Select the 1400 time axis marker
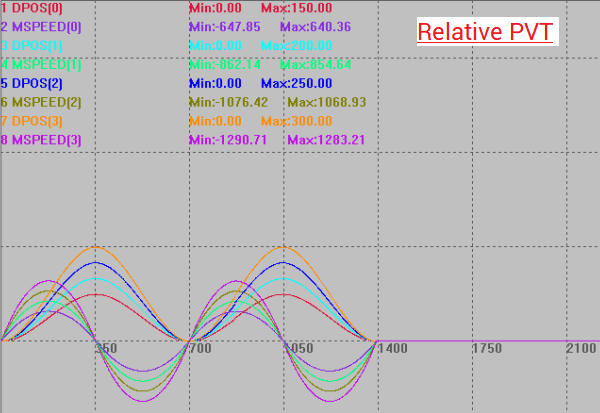Screen dimensions: 600x413 click(x=390, y=349)
